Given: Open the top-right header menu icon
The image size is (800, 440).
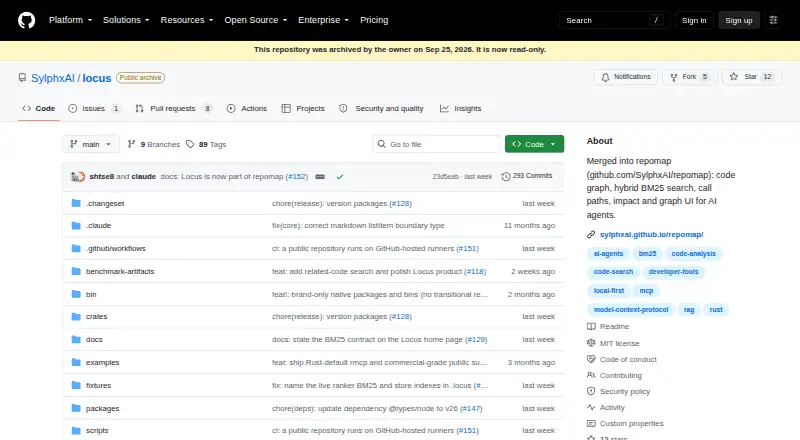Looking at the screenshot, I should (773, 20).
